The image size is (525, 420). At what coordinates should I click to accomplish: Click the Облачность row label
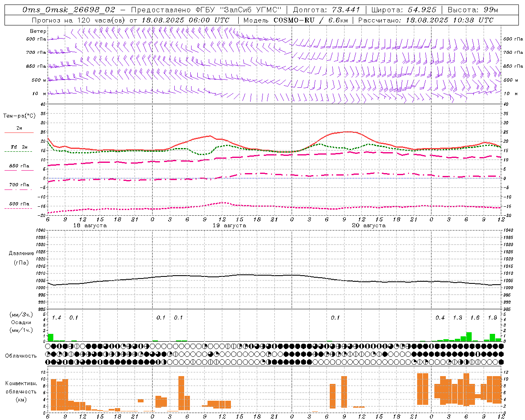[x=21, y=356]
